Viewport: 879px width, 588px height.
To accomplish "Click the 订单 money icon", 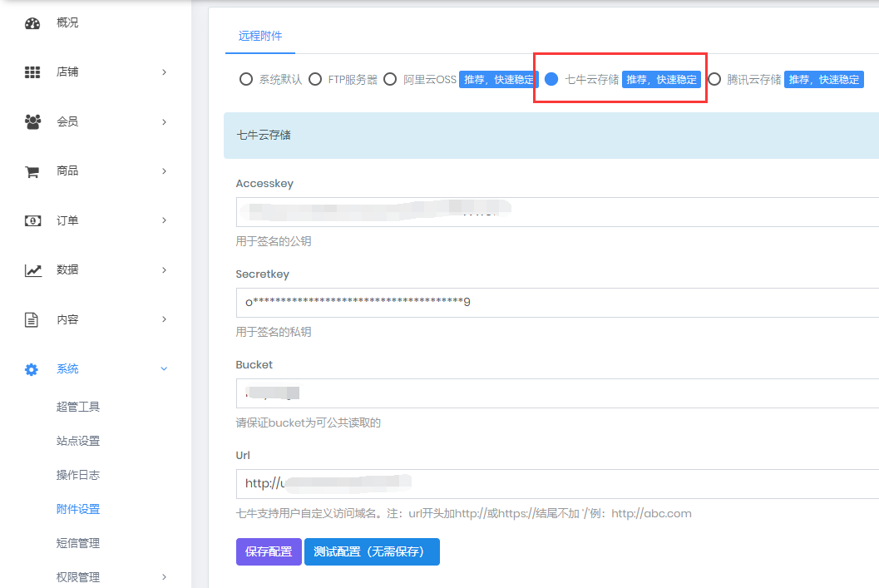I will click(32, 221).
